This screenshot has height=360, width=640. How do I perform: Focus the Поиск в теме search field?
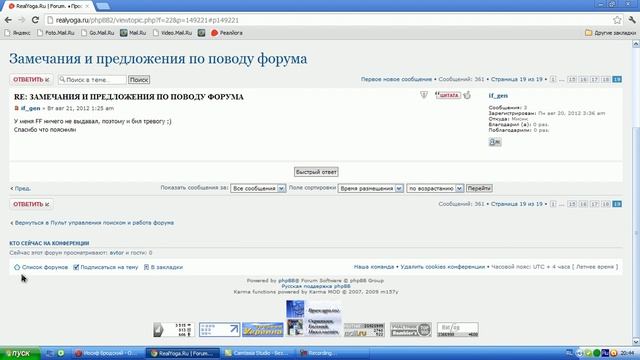click(x=92, y=80)
